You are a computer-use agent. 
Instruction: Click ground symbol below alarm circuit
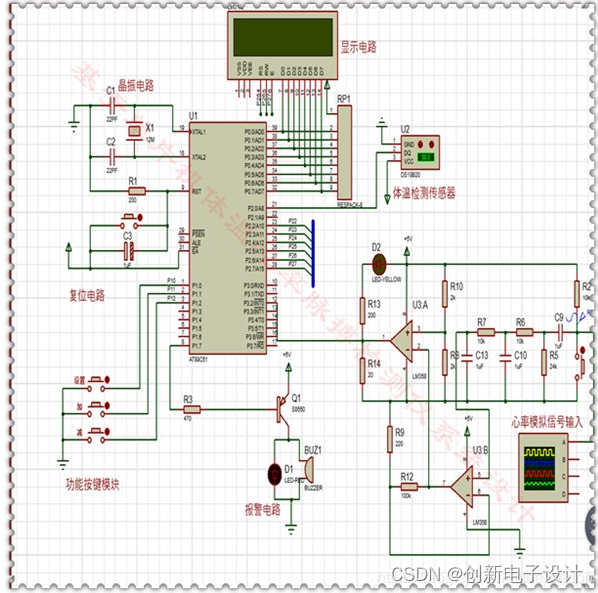pos(291,530)
